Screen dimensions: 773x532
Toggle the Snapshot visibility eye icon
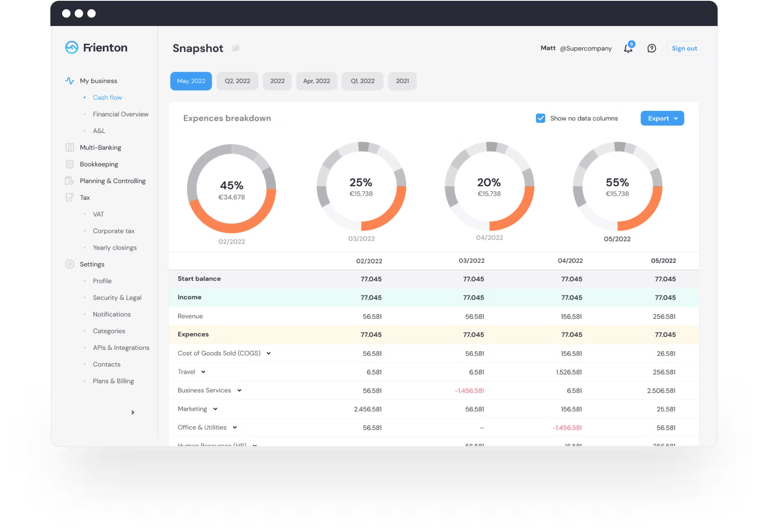click(x=235, y=48)
